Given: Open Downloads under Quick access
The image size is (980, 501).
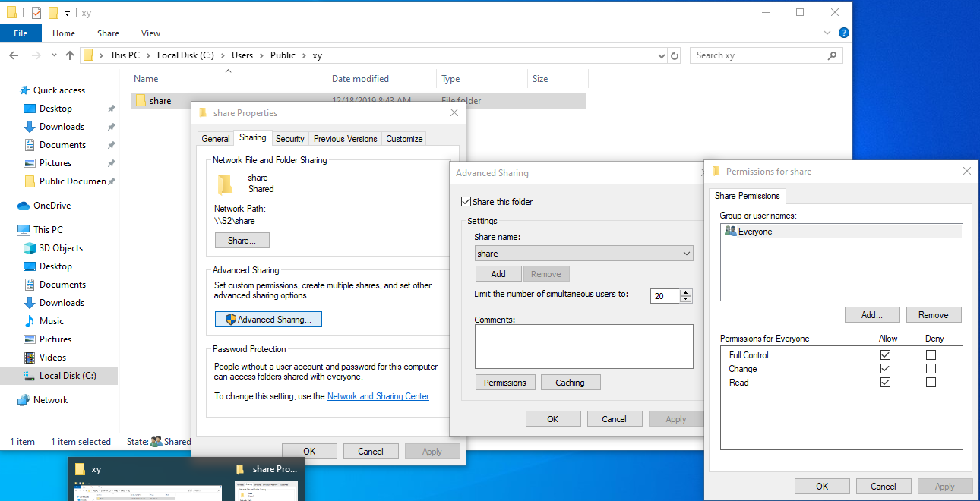Looking at the screenshot, I should (x=62, y=127).
